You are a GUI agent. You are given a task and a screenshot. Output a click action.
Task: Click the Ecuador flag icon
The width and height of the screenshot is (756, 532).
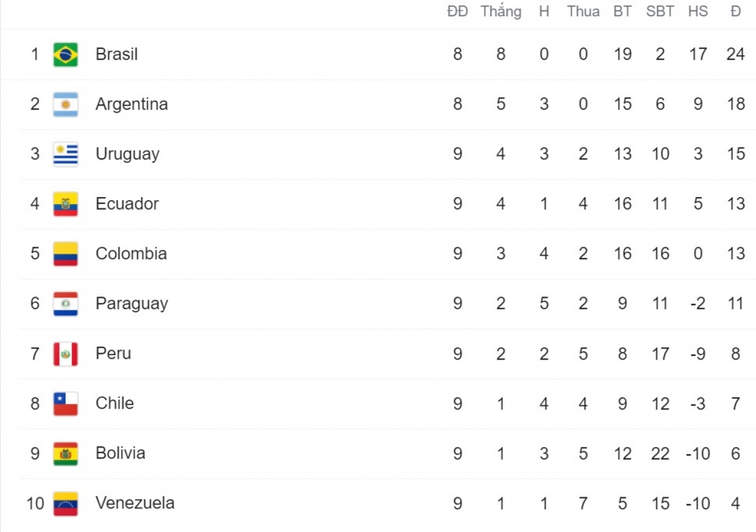[x=66, y=204]
